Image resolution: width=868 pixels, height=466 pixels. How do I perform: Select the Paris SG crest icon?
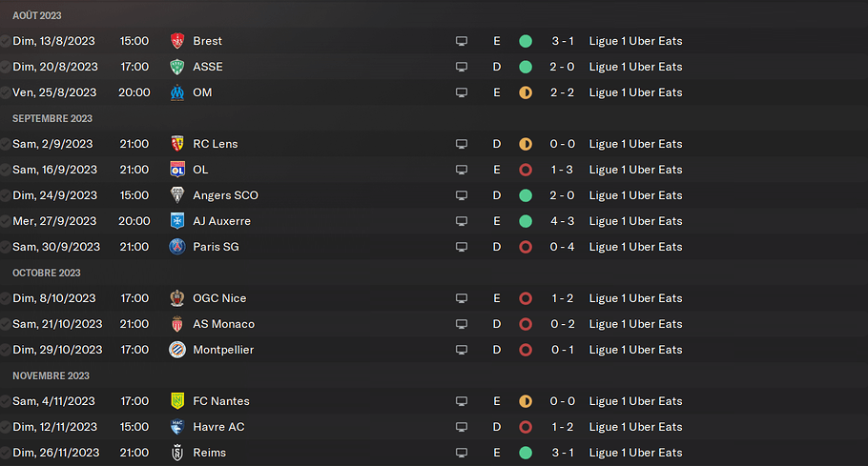click(176, 247)
